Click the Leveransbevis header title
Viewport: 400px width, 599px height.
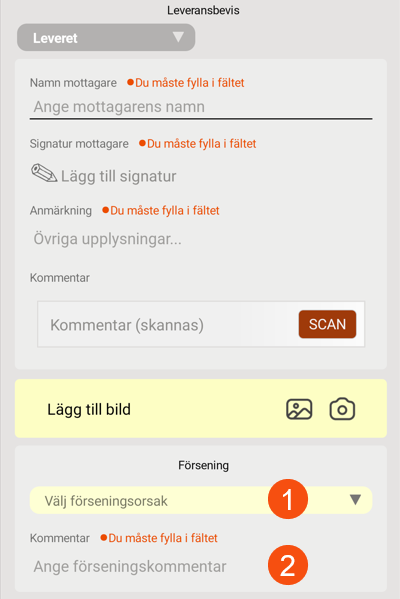(203, 10)
